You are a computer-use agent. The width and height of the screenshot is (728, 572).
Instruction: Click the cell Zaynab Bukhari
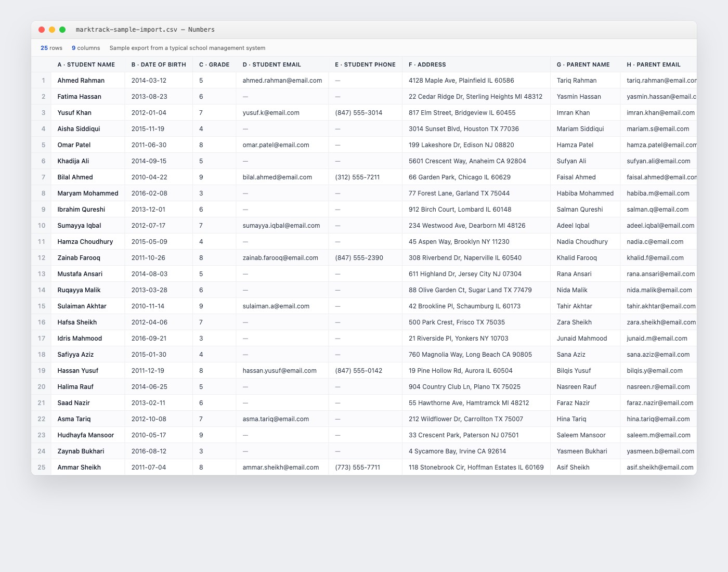point(88,451)
